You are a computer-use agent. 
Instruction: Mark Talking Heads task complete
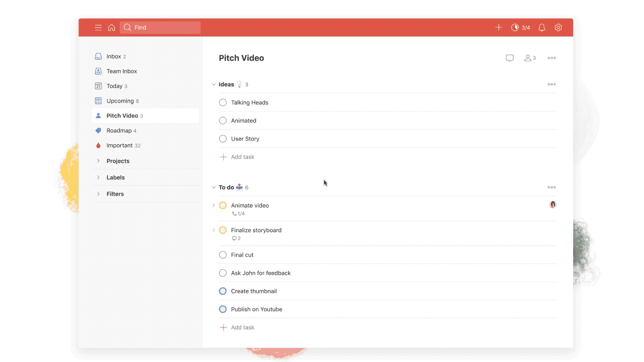223,102
